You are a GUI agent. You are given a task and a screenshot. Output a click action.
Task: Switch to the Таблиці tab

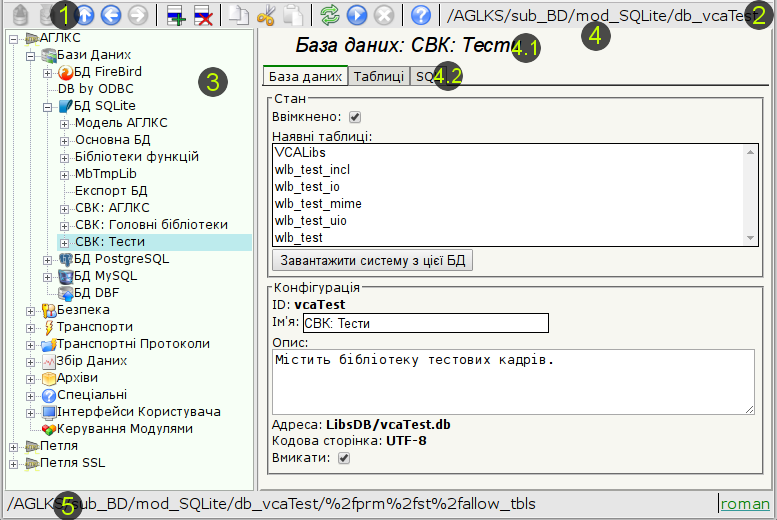pyautogui.click(x=379, y=76)
